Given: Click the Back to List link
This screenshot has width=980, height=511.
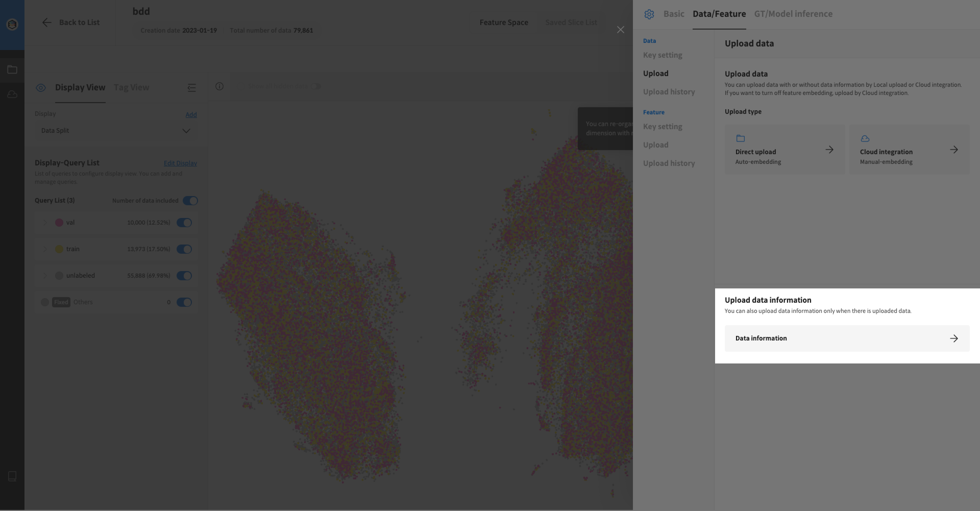Looking at the screenshot, I should click(x=79, y=22).
